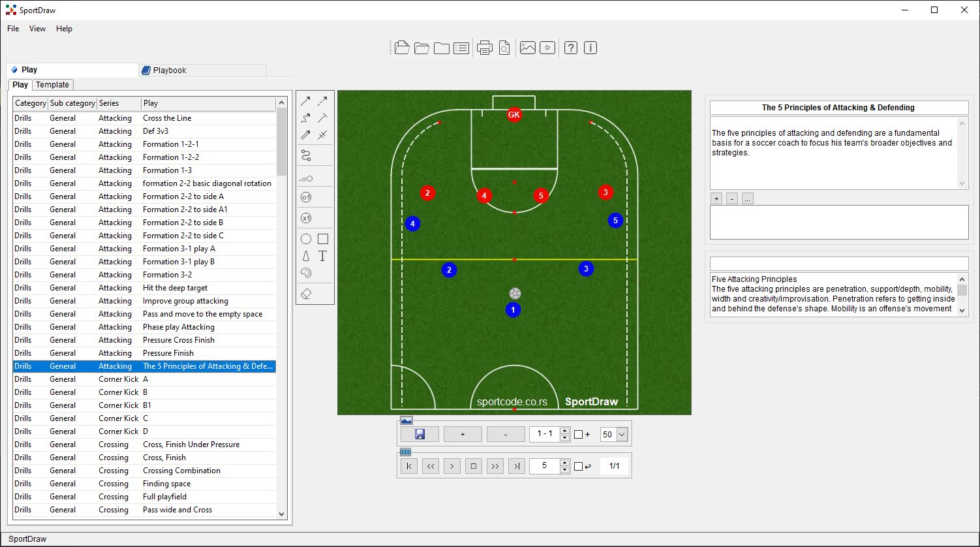
Task: Select the o1 player marker tool
Action: [306, 197]
